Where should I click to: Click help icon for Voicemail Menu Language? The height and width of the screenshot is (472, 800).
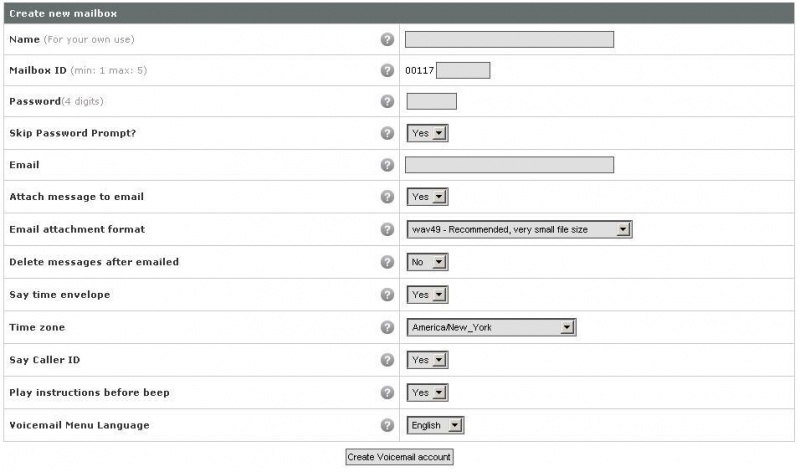click(387, 425)
